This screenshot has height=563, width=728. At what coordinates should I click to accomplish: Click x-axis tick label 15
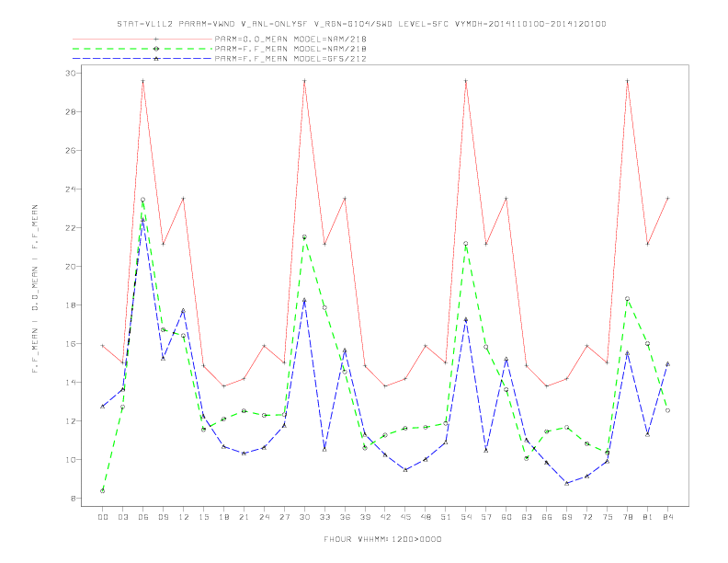[x=203, y=517]
